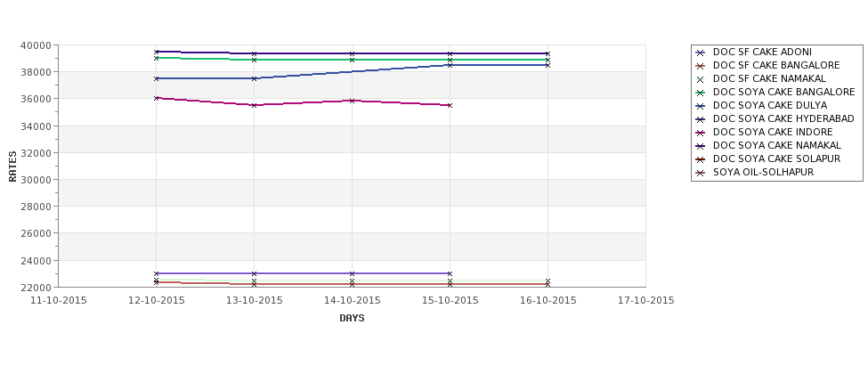This screenshot has height=382, width=868.
Task: Click the blue Dulya line point on 13-10-2015
Action: [254, 78]
